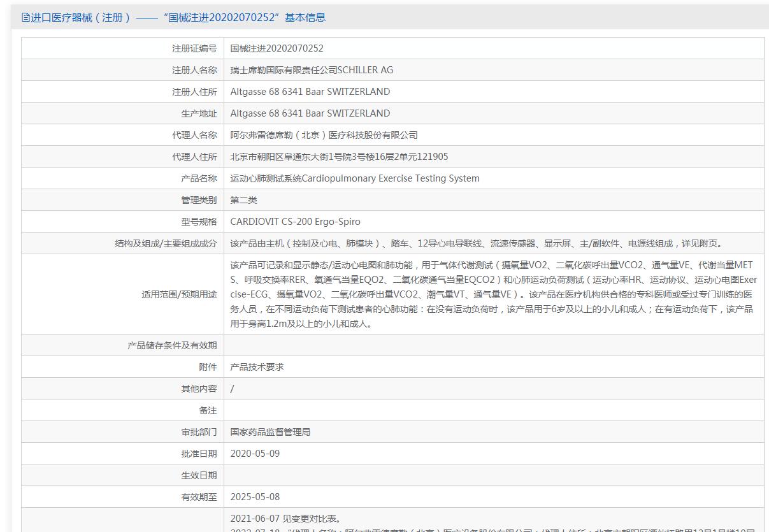Click the 国家药品监督管理局 approval department value

270,432
